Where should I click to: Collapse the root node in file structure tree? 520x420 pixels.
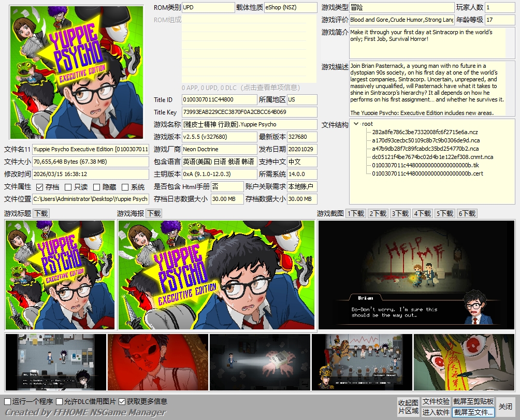356,124
